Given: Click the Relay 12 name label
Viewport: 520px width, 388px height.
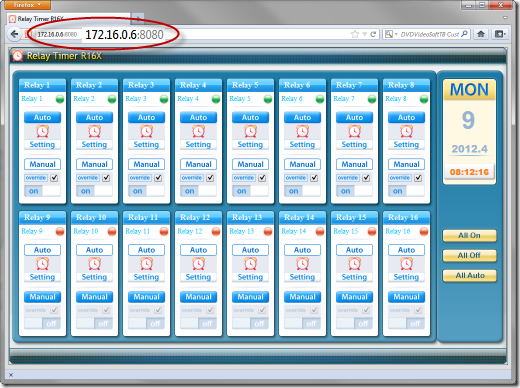Looking at the screenshot, I should [190, 231].
